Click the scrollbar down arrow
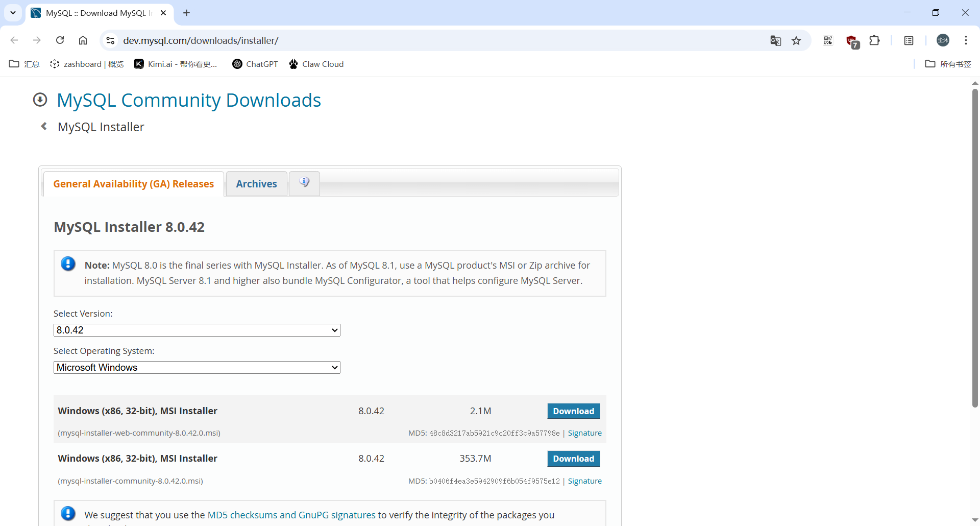980x526 pixels. (x=975, y=520)
